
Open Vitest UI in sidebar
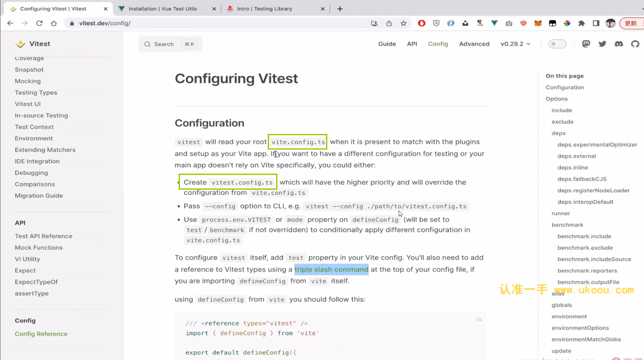click(28, 104)
